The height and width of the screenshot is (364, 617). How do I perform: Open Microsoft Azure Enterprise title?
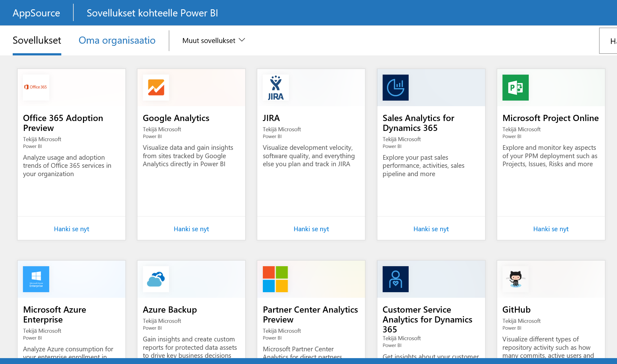(54, 314)
